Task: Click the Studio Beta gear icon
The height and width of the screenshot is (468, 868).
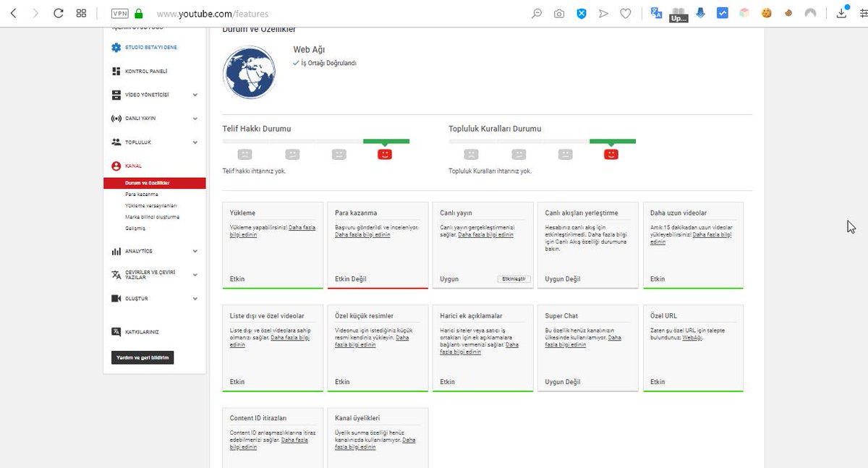Action: pos(116,48)
